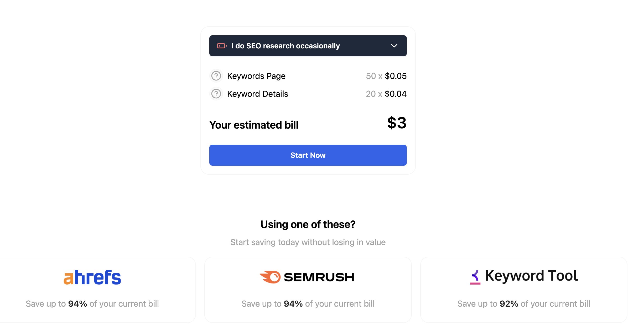Image resolution: width=644 pixels, height=329 pixels.
Task: Click the Ahrefs logo
Action: 92,277
